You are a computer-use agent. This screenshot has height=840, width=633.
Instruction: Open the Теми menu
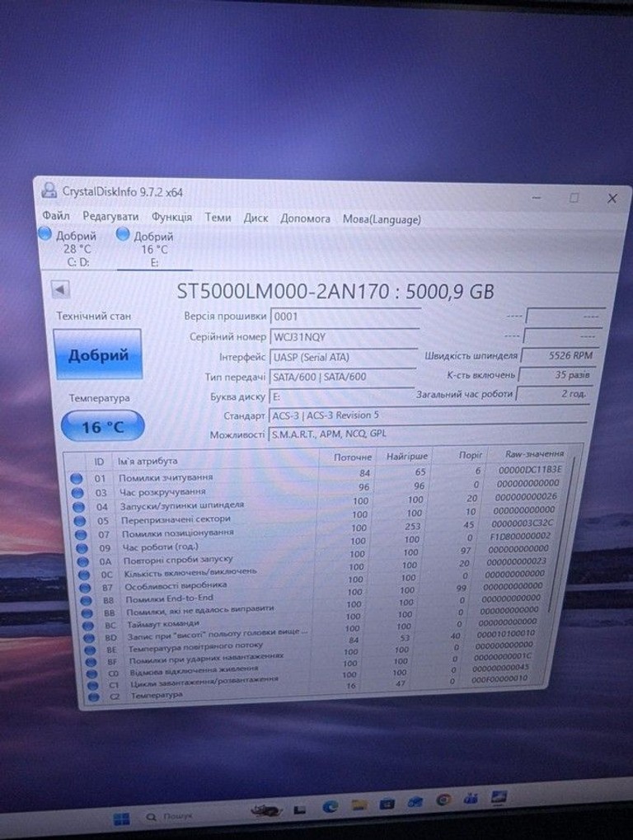(x=218, y=218)
